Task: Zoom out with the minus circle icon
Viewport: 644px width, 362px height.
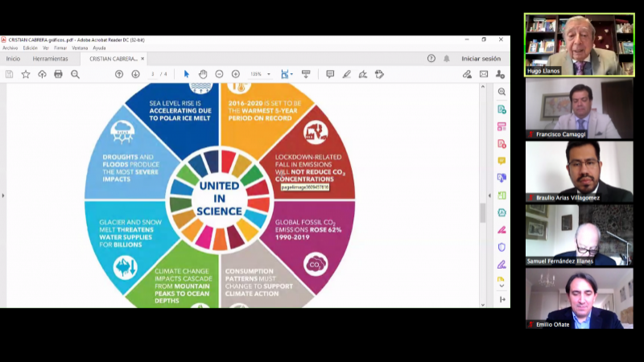Action: [219, 74]
